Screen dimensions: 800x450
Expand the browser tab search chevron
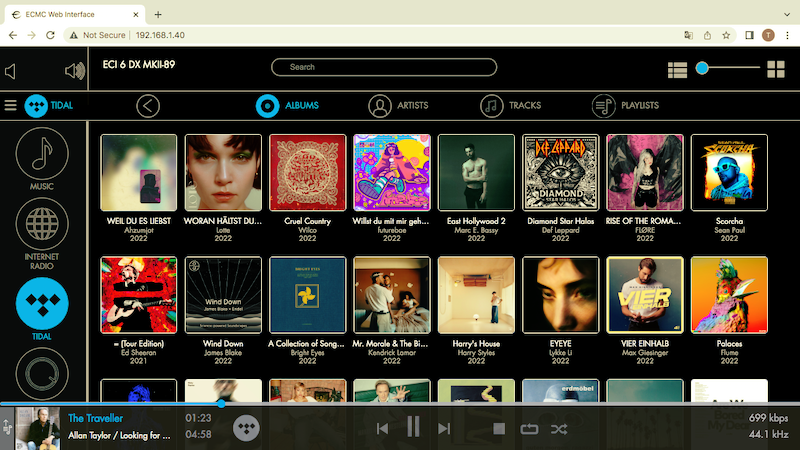click(787, 14)
